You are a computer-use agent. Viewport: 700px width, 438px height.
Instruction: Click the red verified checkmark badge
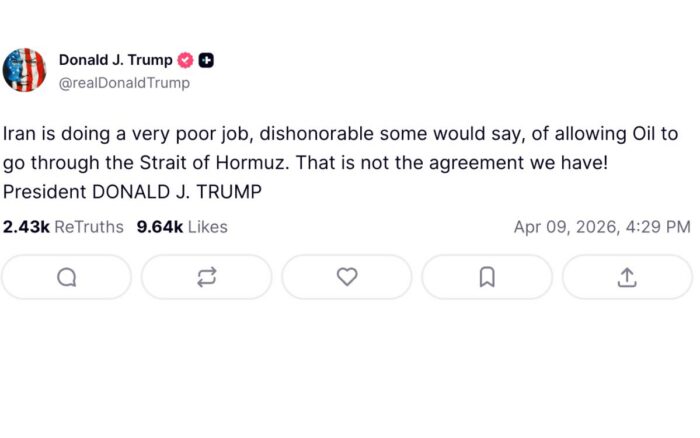tap(185, 60)
